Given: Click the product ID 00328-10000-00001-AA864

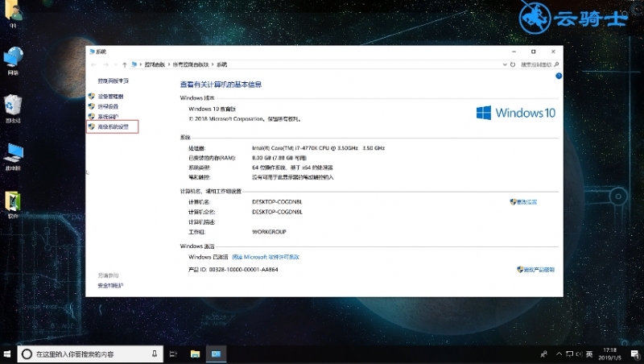Looking at the screenshot, I should pyautogui.click(x=244, y=270).
